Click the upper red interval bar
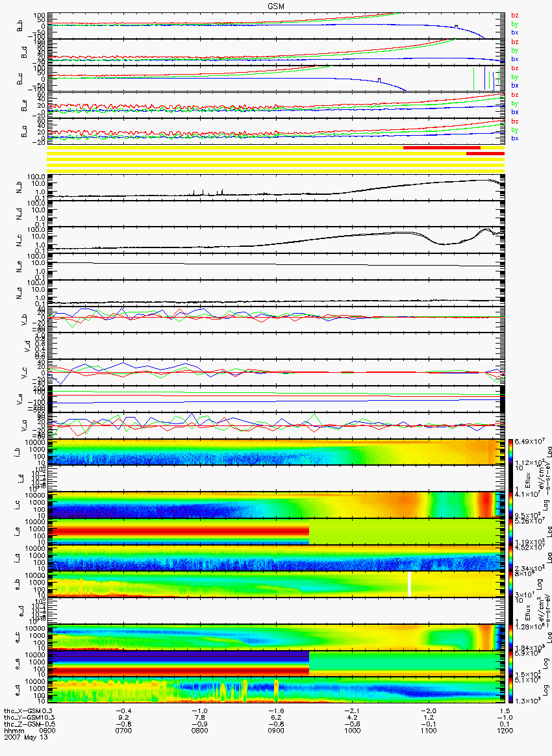 click(442, 147)
